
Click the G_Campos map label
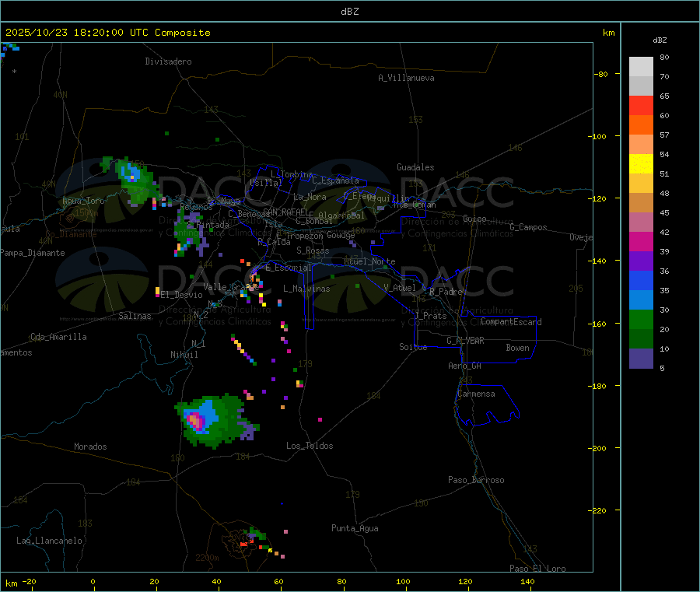tap(529, 227)
